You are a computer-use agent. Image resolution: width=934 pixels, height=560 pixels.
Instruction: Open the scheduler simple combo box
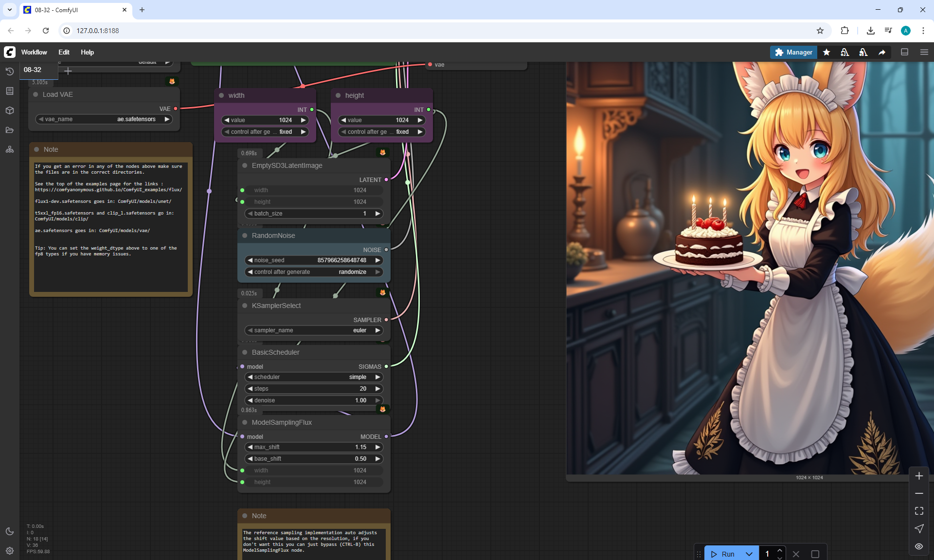[x=313, y=377]
